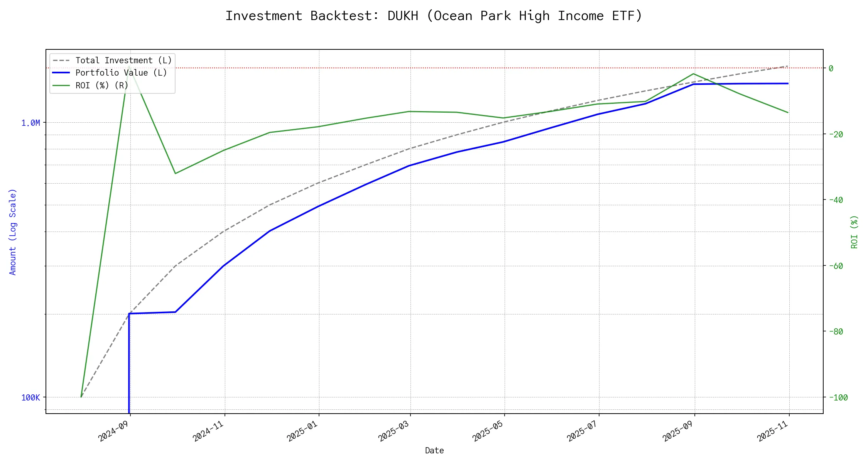Image resolution: width=868 pixels, height=463 pixels.
Task: Click the chart title text
Action: tap(434, 16)
